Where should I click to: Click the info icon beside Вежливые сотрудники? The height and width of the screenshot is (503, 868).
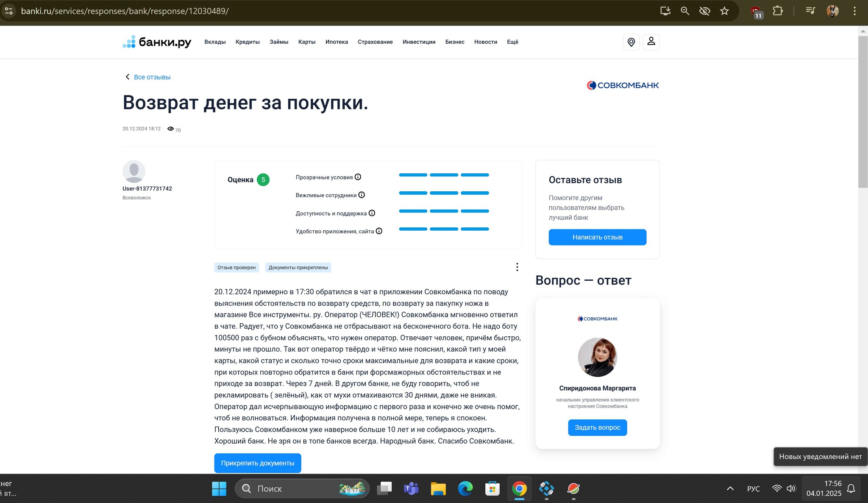click(x=362, y=195)
